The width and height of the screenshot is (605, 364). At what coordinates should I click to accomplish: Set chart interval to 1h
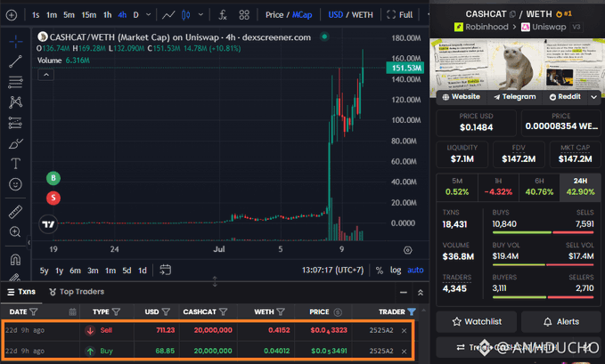(x=107, y=15)
